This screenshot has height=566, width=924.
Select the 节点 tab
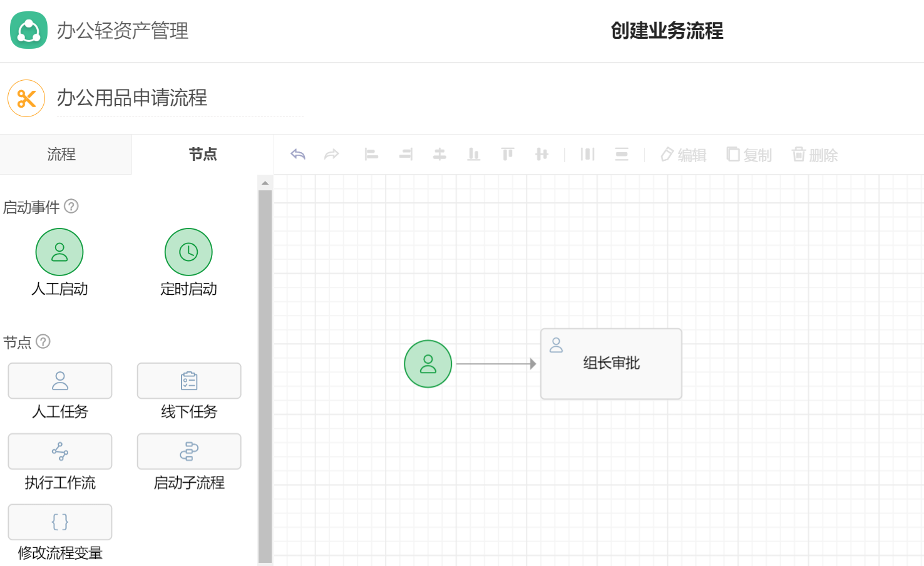click(203, 154)
